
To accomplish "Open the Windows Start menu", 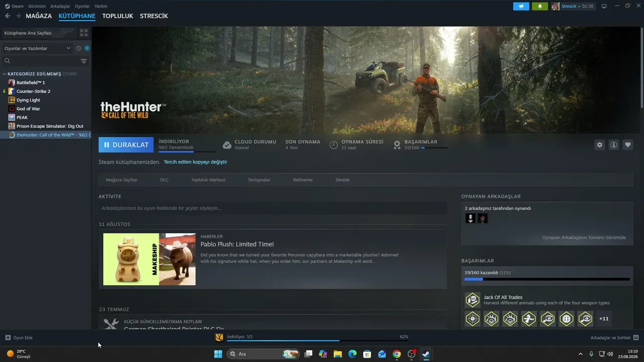I will point(218,354).
